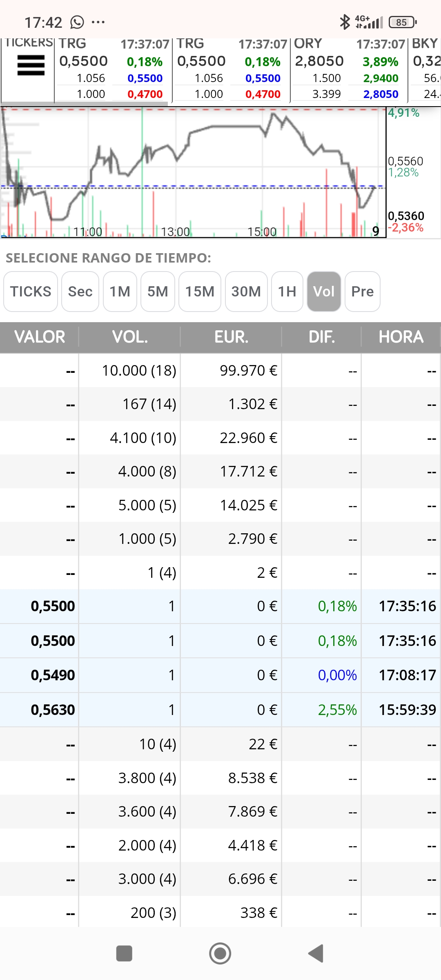The height and width of the screenshot is (980, 441).
Task: Click the intraday price chart area
Action: tap(193, 172)
